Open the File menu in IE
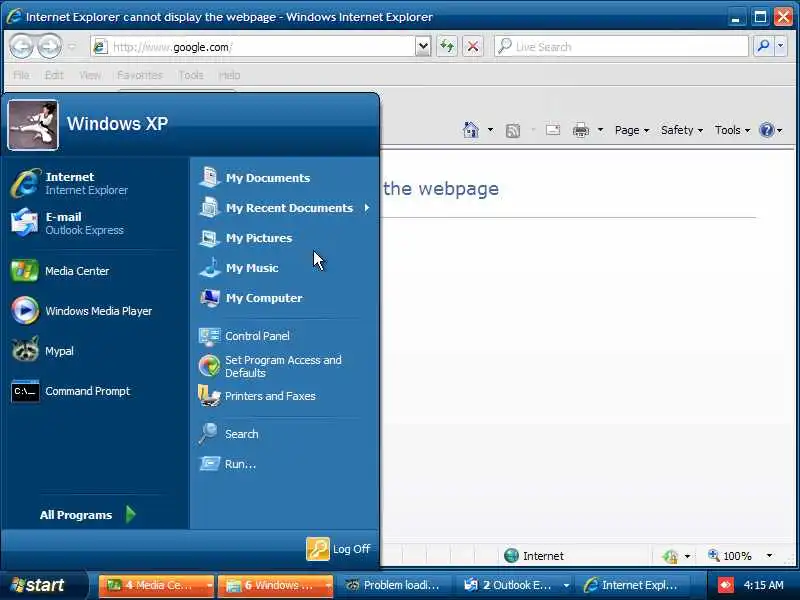The image size is (800, 600). [21, 76]
